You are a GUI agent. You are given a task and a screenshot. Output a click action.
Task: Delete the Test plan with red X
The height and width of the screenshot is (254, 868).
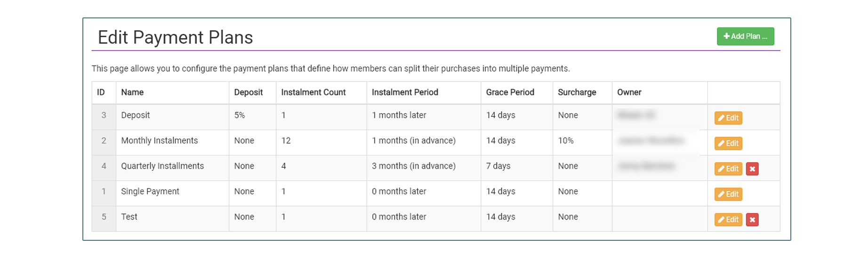pyautogui.click(x=752, y=220)
